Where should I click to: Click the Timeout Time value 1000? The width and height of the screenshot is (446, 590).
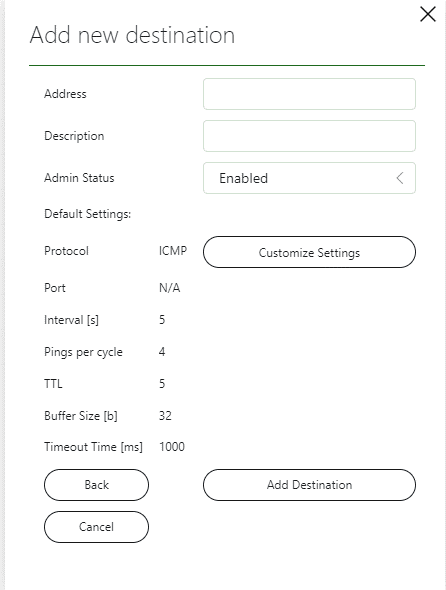172,447
